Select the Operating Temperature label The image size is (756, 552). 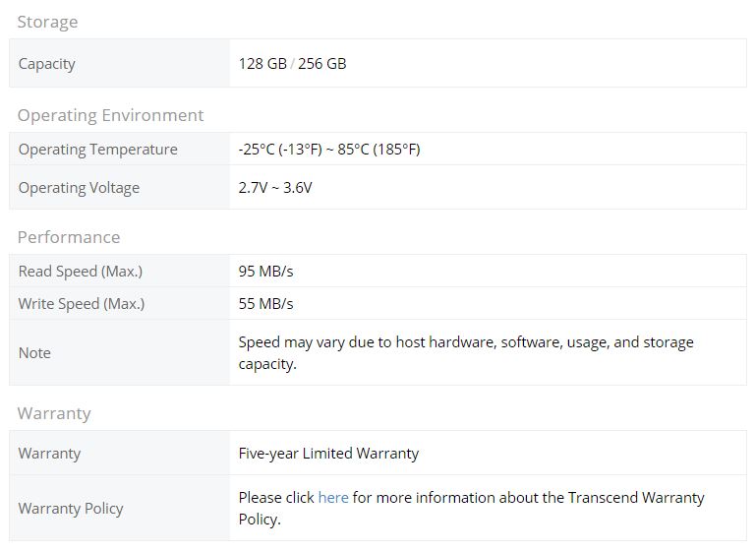[97, 150]
